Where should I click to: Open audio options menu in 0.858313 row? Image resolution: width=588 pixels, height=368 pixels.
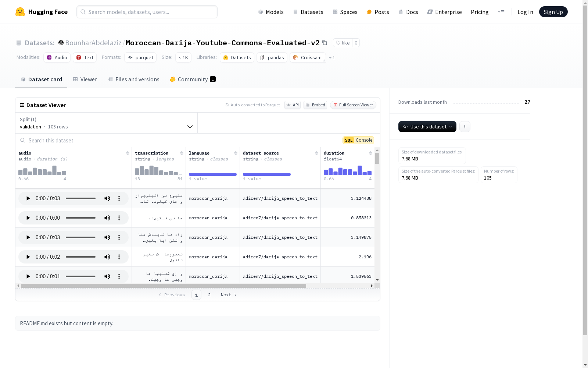(119, 218)
